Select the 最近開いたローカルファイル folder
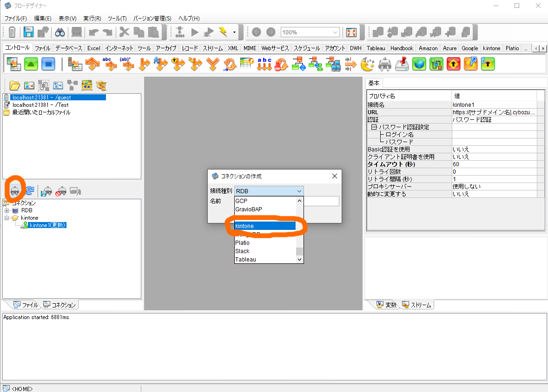Viewport: 548px width, 392px height. (x=41, y=112)
